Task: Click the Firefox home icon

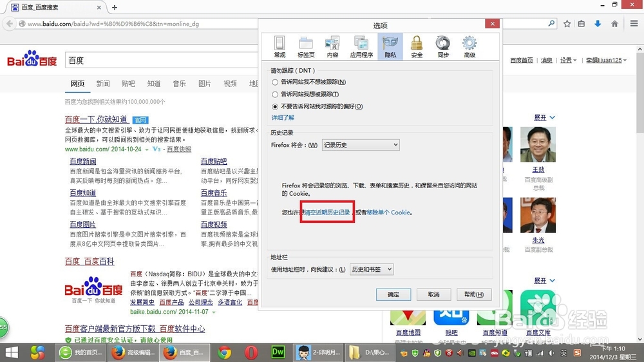Action: point(615,24)
